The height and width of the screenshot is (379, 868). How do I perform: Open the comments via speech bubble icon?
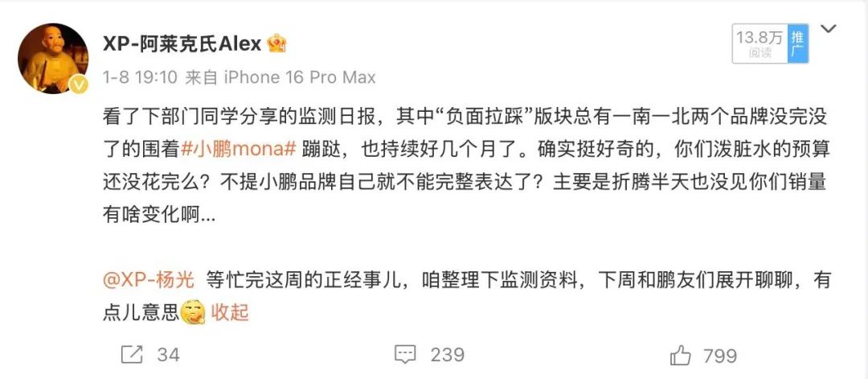[x=404, y=355]
